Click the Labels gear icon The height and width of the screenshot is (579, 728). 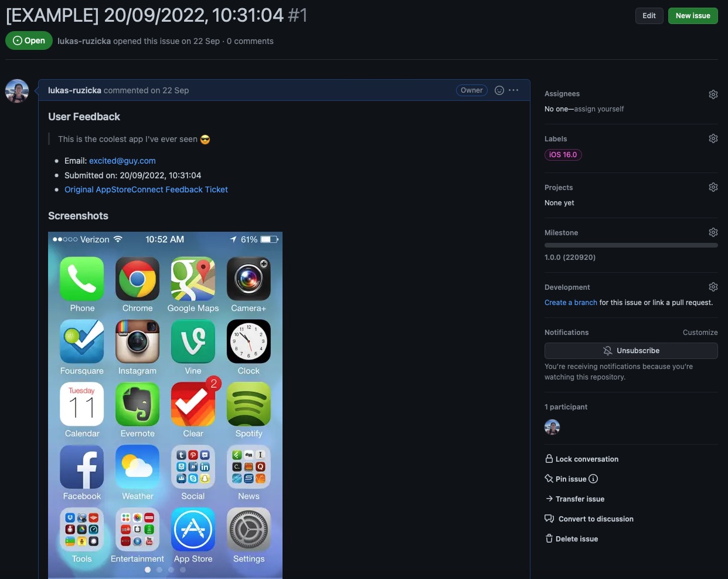tap(713, 138)
